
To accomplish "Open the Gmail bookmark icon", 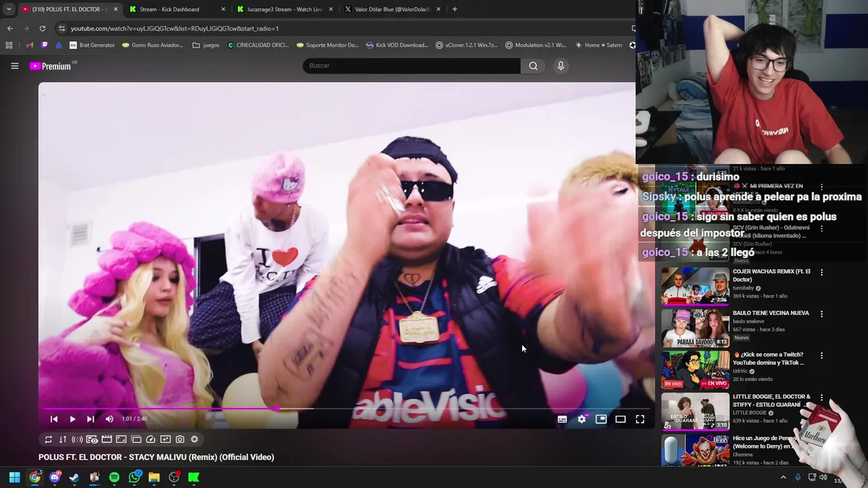I will (x=29, y=45).
